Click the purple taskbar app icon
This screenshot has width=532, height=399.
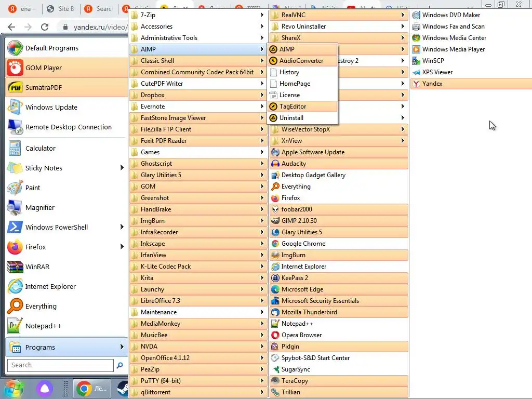[45, 389]
